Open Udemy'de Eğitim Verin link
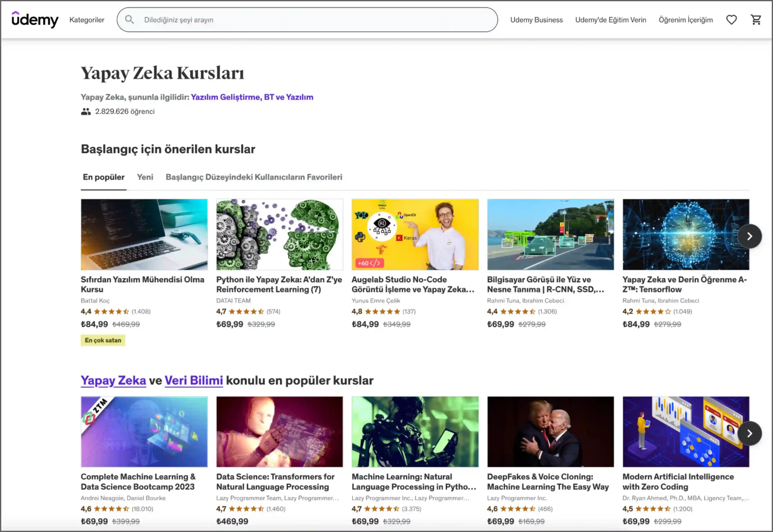773x532 pixels. point(610,20)
